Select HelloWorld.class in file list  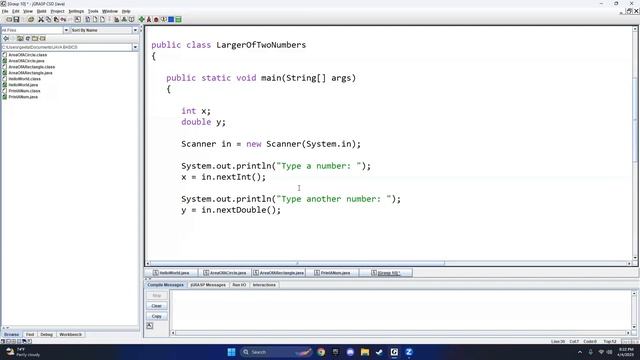pos(24,79)
